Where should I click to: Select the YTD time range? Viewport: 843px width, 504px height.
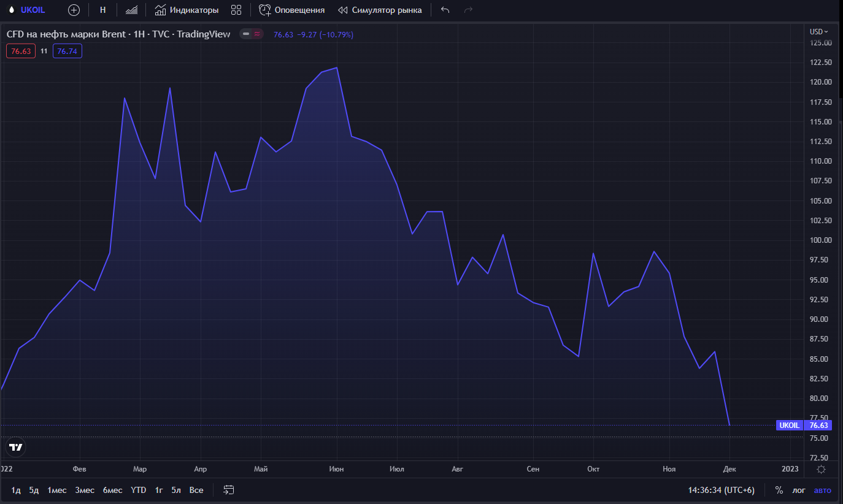(x=139, y=491)
